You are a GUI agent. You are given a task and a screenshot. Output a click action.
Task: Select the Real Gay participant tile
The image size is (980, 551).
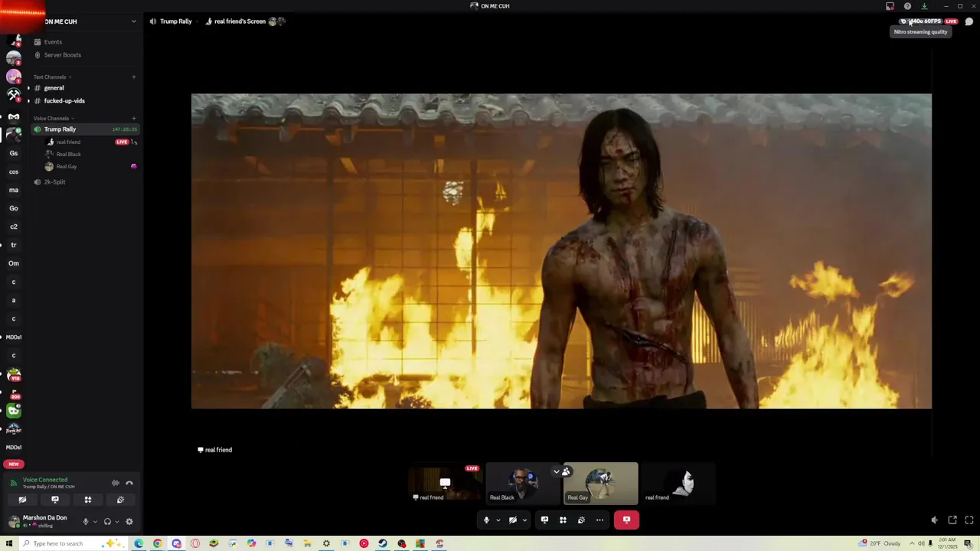pos(600,483)
